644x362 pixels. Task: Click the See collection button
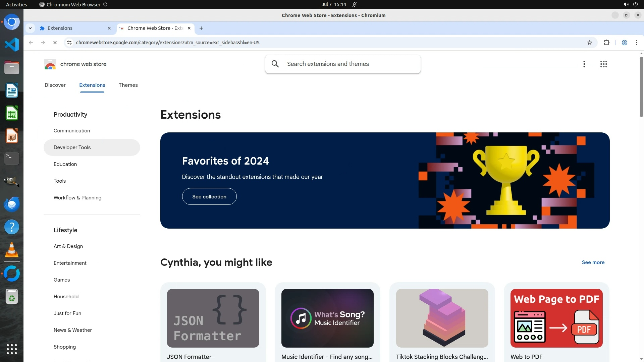pyautogui.click(x=209, y=197)
